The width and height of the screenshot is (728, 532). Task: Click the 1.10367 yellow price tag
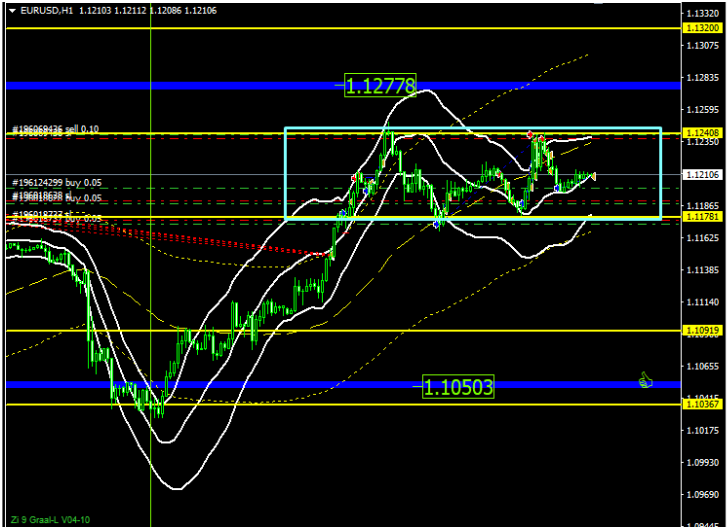(x=702, y=403)
